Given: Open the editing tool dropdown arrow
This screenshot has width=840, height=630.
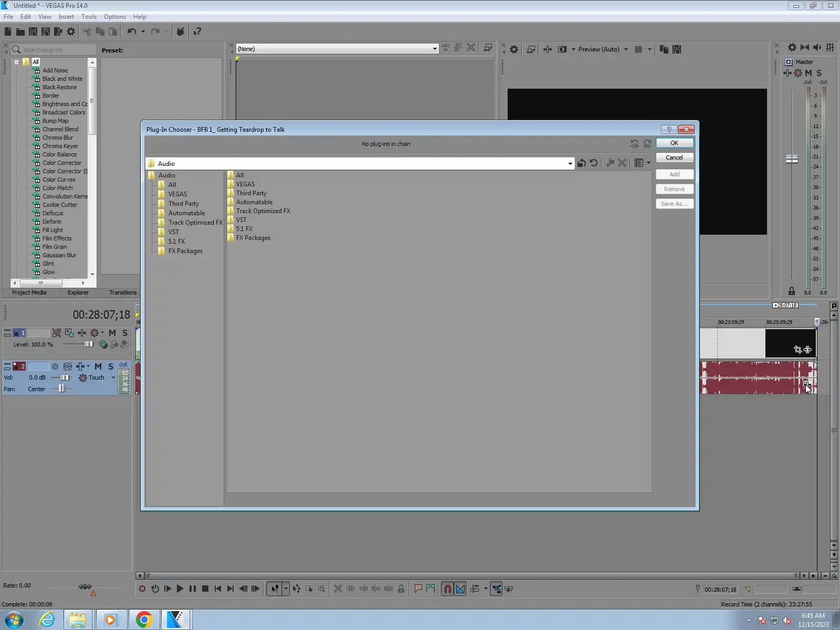Looking at the screenshot, I should 286,589.
